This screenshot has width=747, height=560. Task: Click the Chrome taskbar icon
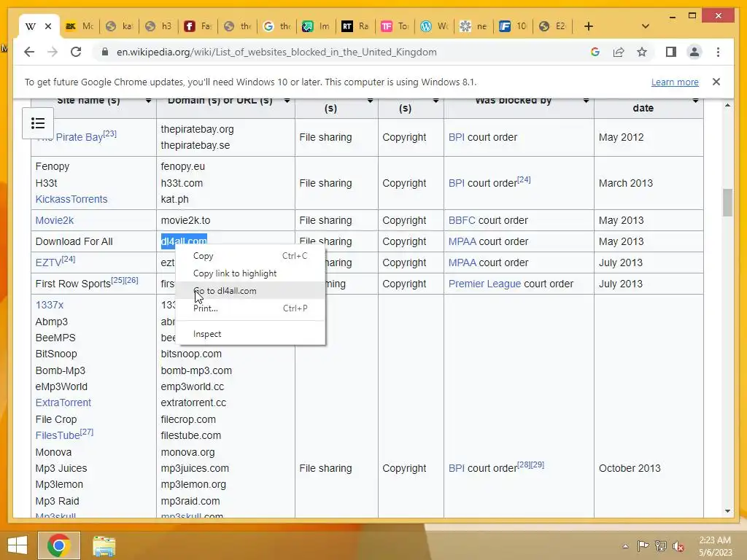[59, 545]
